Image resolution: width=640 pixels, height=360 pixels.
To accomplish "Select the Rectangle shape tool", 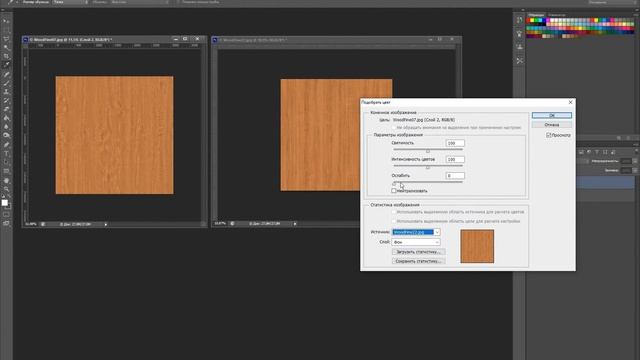I will point(6,171).
